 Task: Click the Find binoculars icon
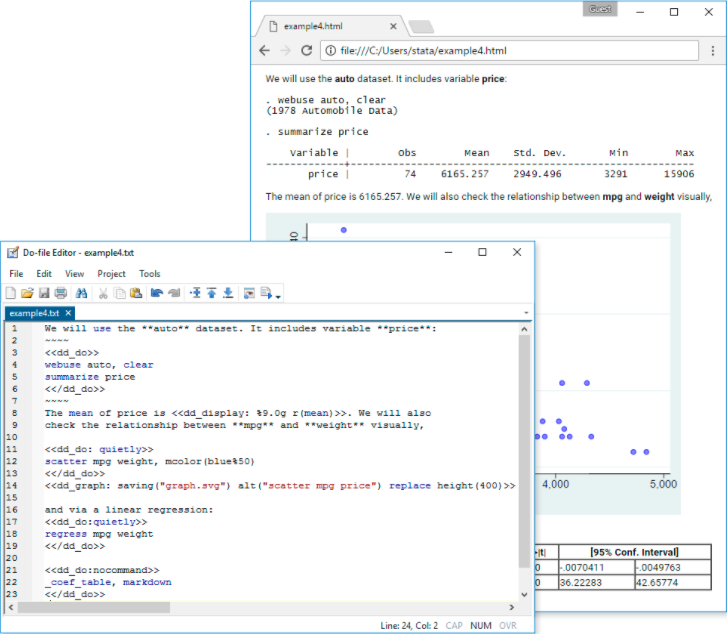[82, 293]
